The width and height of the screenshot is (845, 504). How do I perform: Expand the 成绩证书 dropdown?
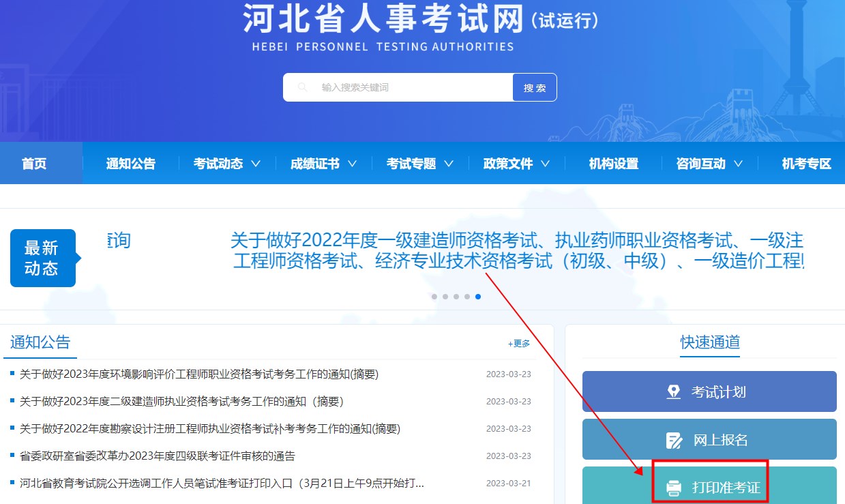click(323, 163)
